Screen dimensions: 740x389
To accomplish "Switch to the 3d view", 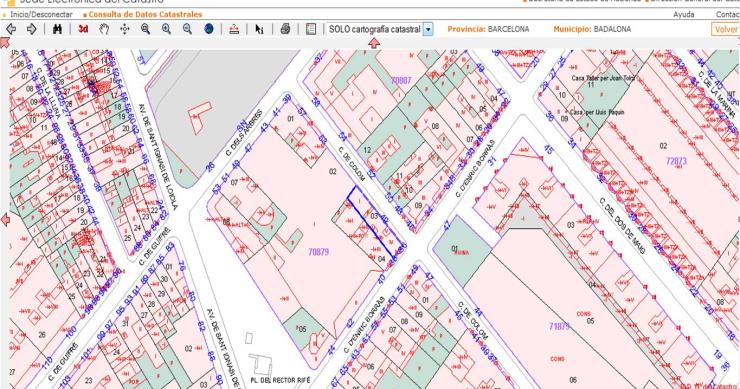I will [84, 29].
